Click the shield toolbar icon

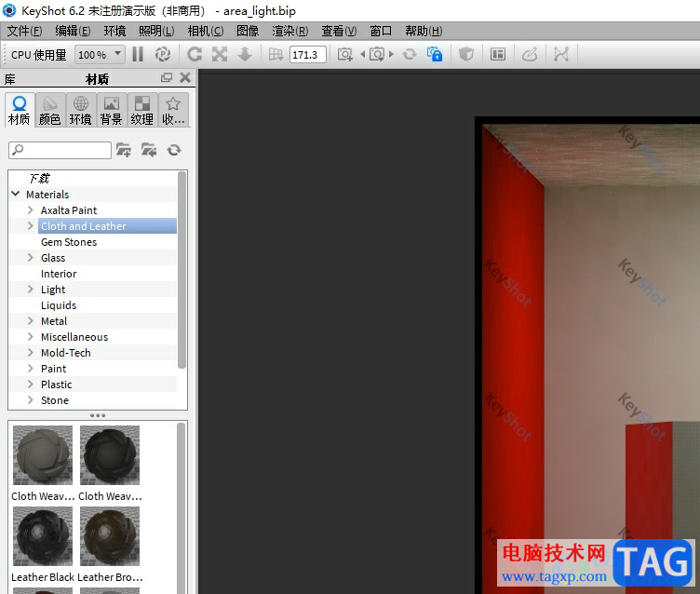tap(466, 55)
